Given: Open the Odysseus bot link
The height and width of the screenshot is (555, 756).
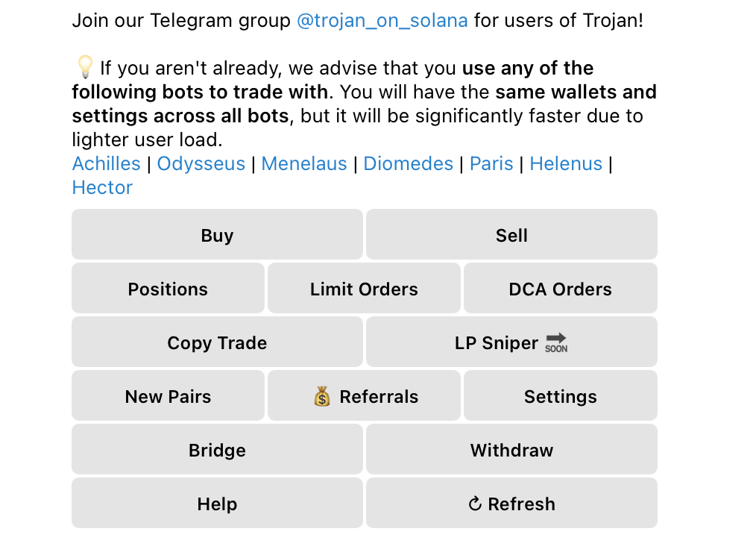Looking at the screenshot, I should [x=201, y=163].
